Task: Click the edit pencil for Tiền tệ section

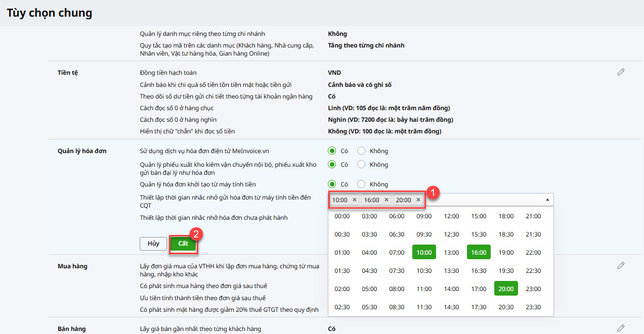Action: (621, 72)
